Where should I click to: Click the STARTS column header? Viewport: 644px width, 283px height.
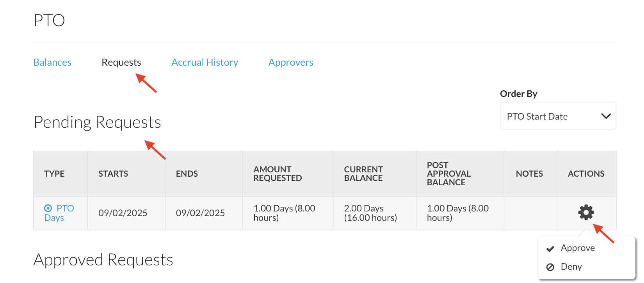113,174
